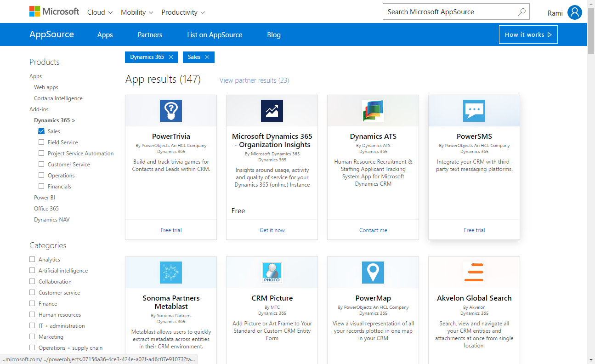Click the Akvelon Global Search icon
This screenshot has height=364, width=595.
(x=474, y=273)
